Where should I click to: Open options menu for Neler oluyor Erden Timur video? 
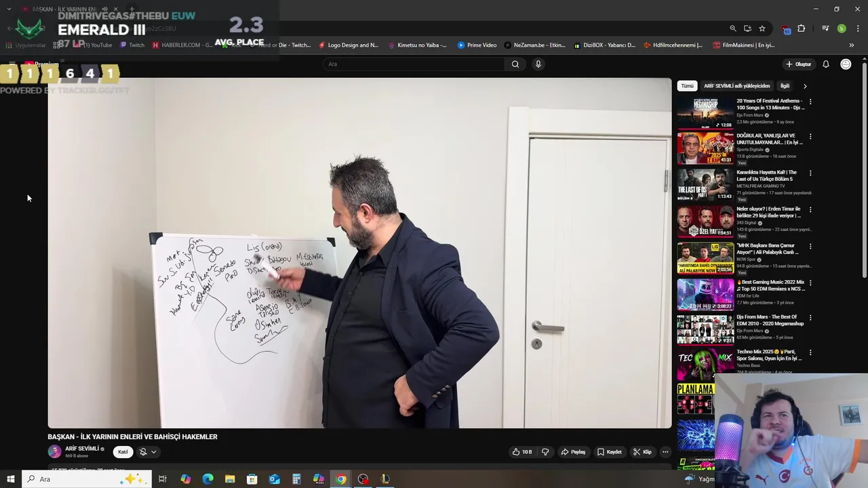tap(810, 209)
